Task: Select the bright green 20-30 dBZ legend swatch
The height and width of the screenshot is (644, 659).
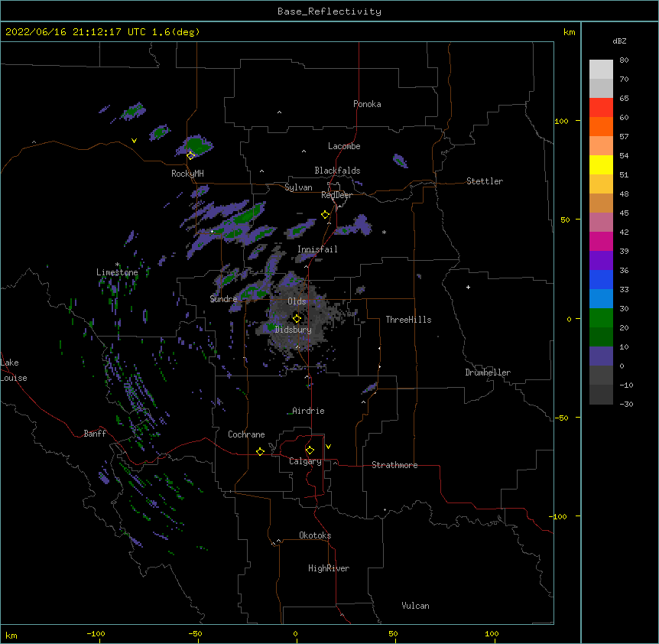Action: point(601,318)
